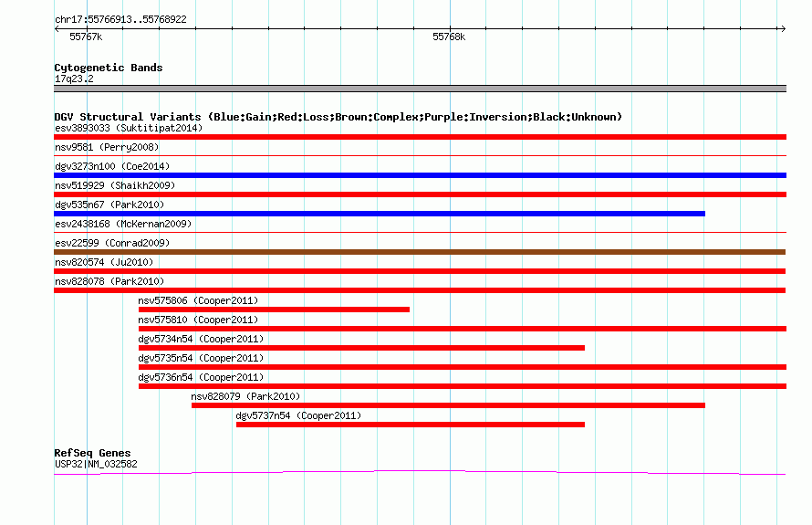Select the red bar for nsv519929
Viewport: 812px width, 525px height.
click(x=420, y=194)
